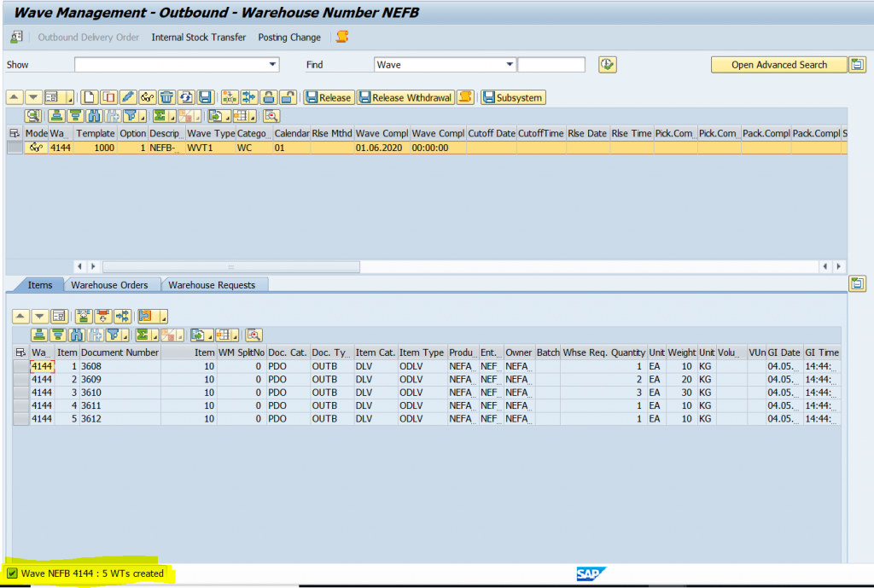Click the search value field next to Wave
The width and height of the screenshot is (874, 588).
click(x=551, y=65)
